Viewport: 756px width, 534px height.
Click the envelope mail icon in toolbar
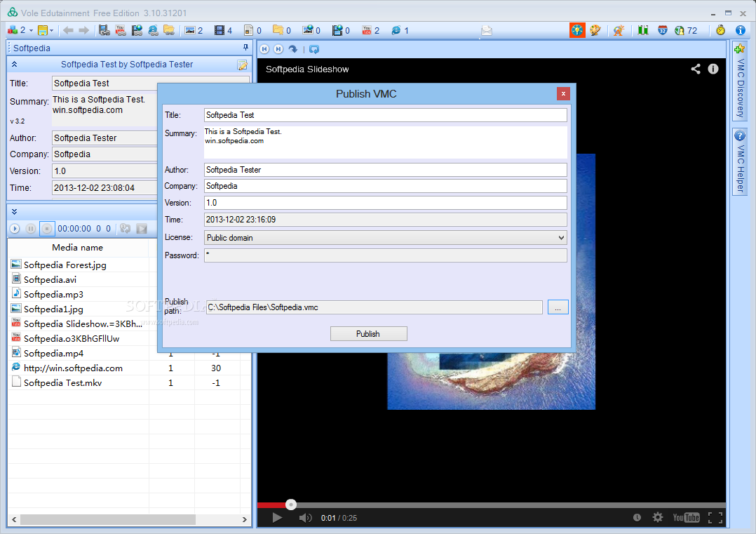coord(487,31)
